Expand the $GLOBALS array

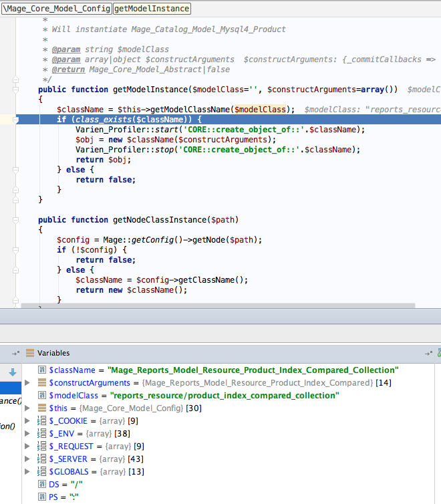[x=27, y=471]
